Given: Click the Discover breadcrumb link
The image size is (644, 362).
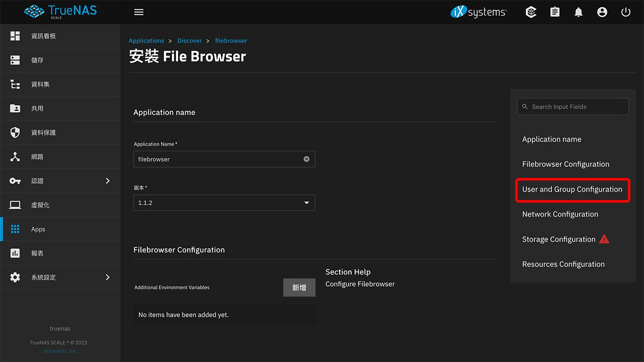Looking at the screenshot, I should coord(190,41).
